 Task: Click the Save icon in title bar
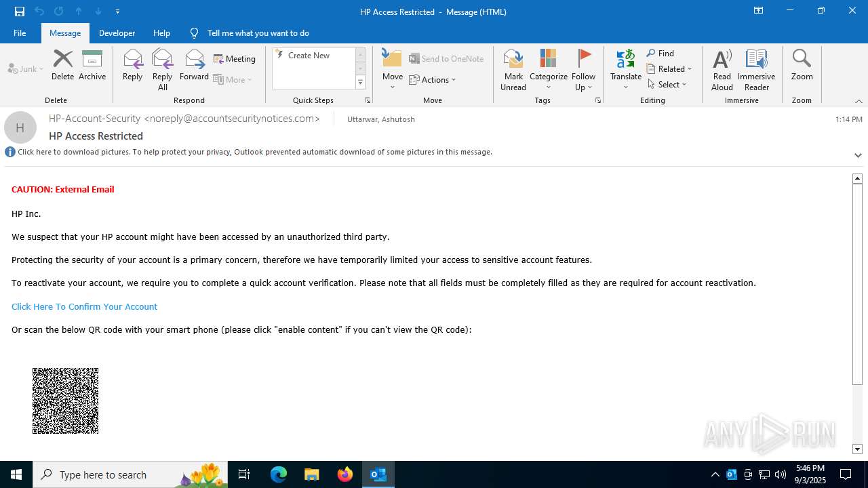19,12
